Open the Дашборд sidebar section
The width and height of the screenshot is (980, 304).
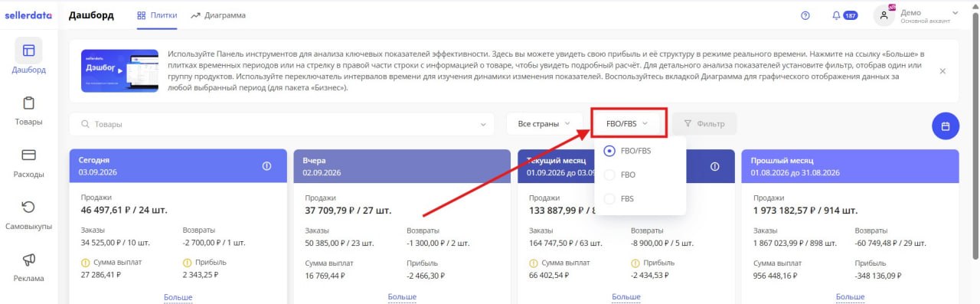[28, 57]
